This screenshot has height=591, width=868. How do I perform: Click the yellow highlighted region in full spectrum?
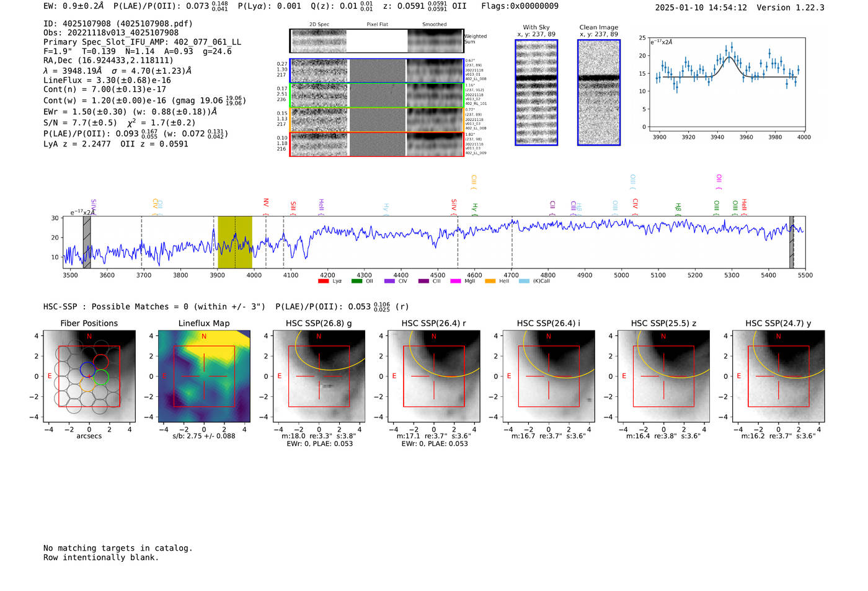pyautogui.click(x=235, y=242)
